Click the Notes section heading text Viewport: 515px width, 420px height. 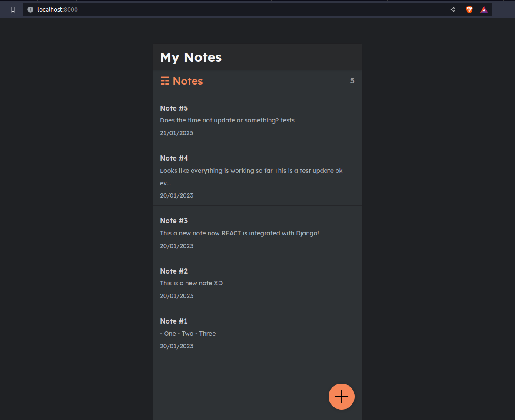pos(188,81)
